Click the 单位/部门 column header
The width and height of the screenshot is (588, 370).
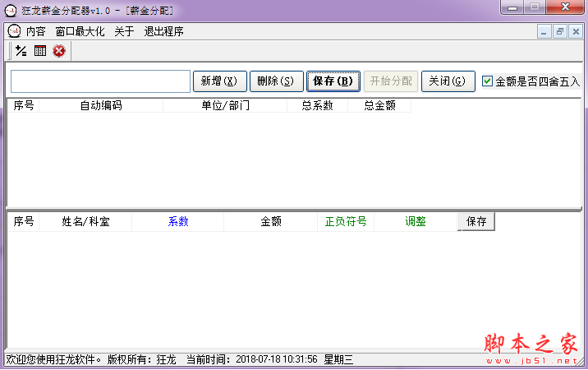pyautogui.click(x=225, y=105)
